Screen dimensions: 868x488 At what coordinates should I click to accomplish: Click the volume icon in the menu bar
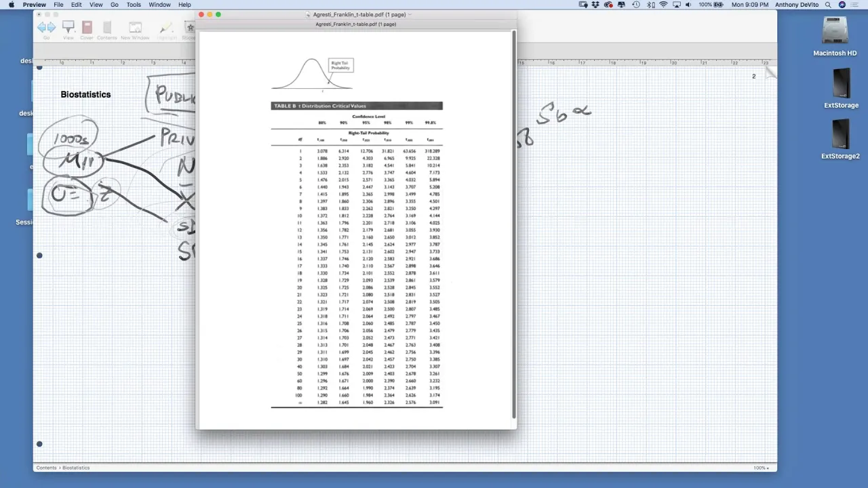(x=690, y=5)
